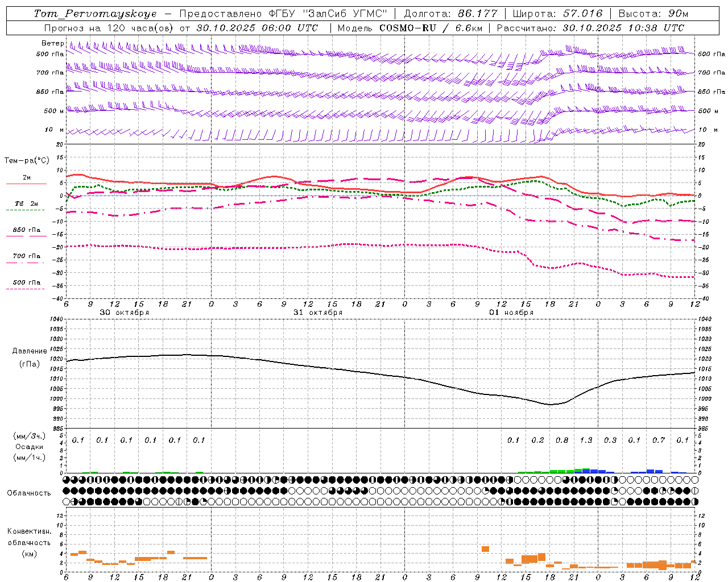Click the Высота: 90м value
The width and height of the screenshot is (728, 582).
(x=653, y=14)
